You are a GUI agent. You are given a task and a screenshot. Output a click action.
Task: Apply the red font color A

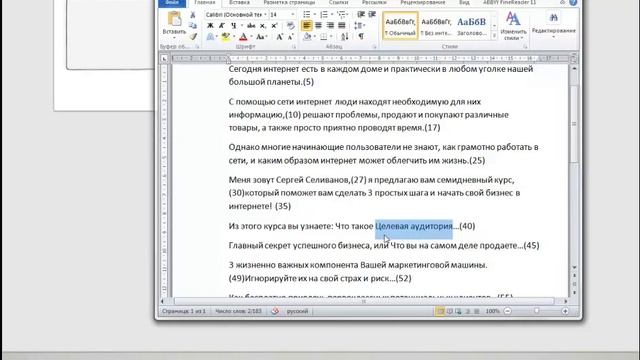pyautogui.click(x=243, y=37)
